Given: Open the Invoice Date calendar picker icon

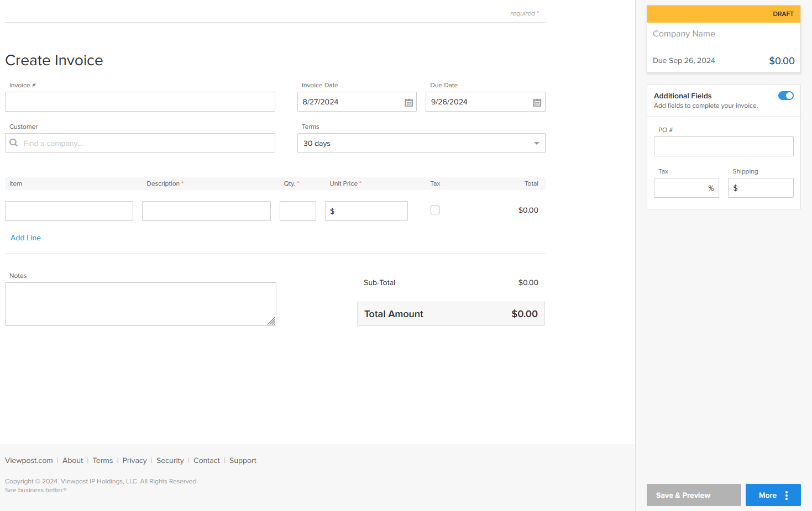Looking at the screenshot, I should [x=408, y=102].
